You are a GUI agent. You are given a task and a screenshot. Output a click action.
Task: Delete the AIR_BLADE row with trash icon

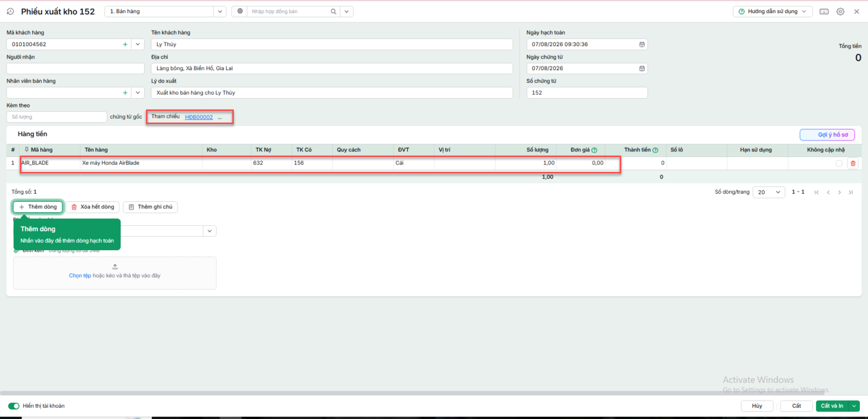(x=853, y=163)
